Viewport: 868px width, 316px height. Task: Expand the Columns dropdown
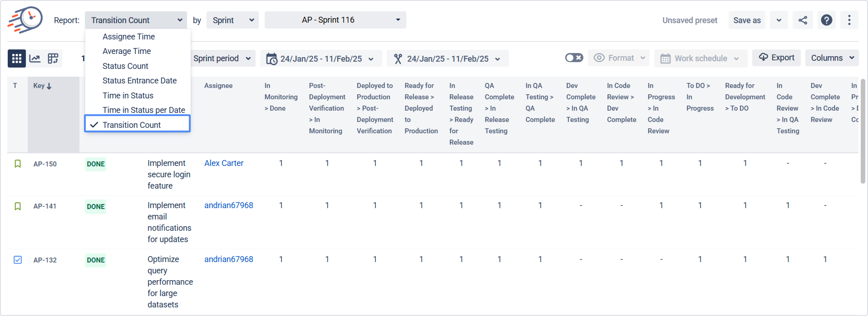coord(832,58)
